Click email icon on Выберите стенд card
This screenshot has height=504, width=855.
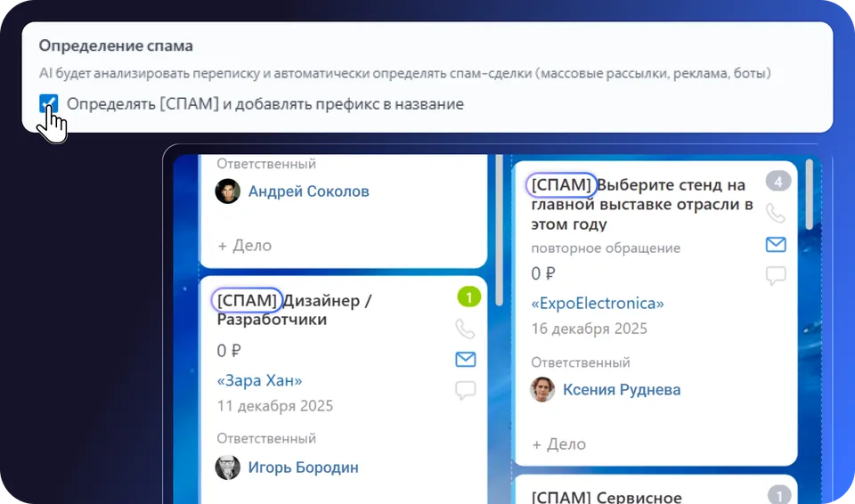click(x=776, y=244)
